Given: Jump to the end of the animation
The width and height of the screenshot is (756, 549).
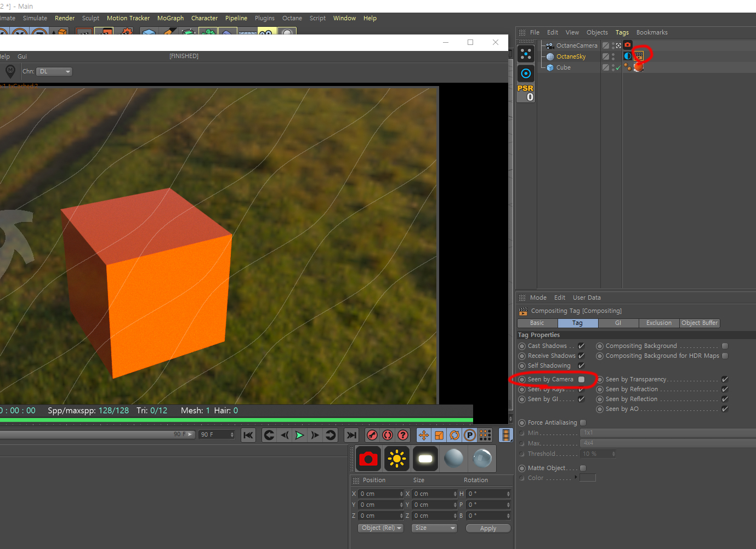Looking at the screenshot, I should [x=351, y=435].
